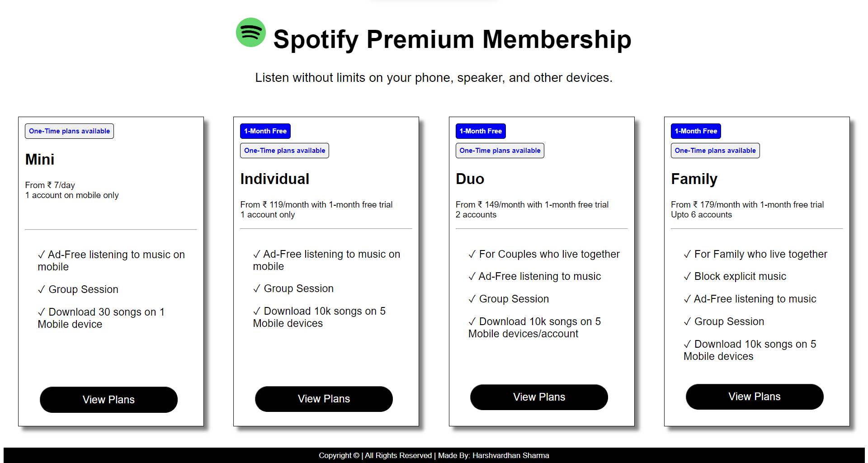Image resolution: width=868 pixels, height=463 pixels.
Task: Expand One-Time plans available on Family card
Action: pos(715,150)
